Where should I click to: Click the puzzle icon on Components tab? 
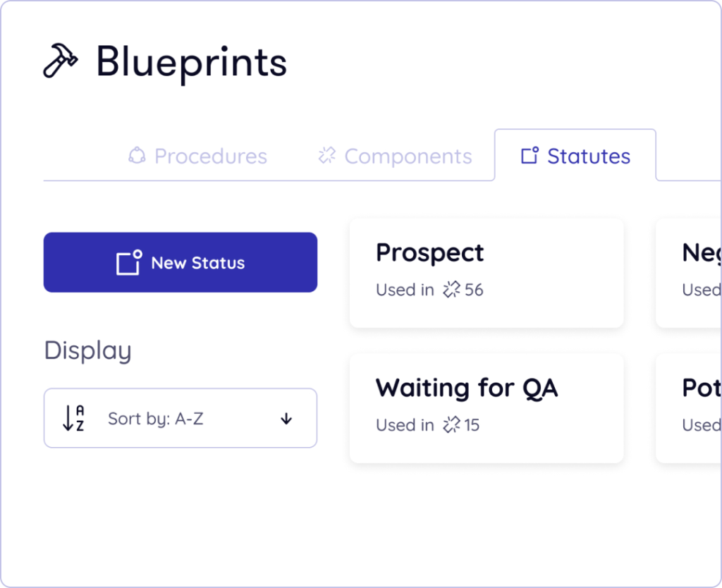click(326, 156)
